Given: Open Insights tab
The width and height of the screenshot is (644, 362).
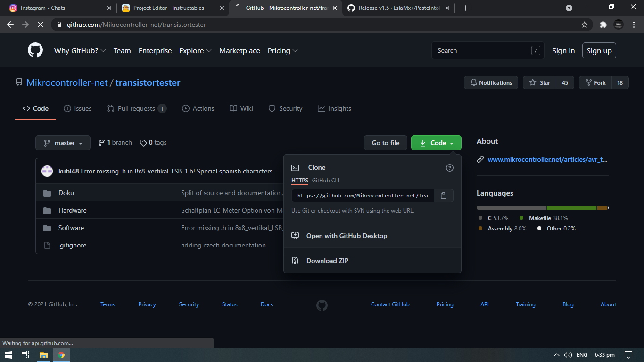Looking at the screenshot, I should coord(334,108).
